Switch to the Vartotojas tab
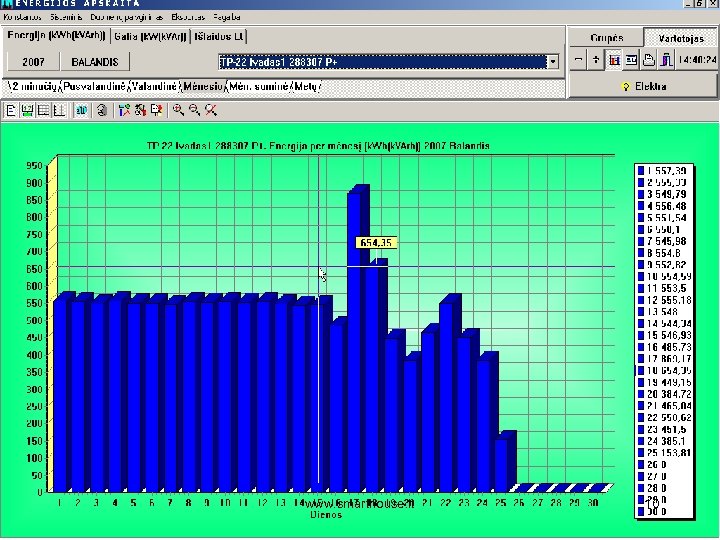Viewport: 720px width, 540px height. [x=681, y=38]
